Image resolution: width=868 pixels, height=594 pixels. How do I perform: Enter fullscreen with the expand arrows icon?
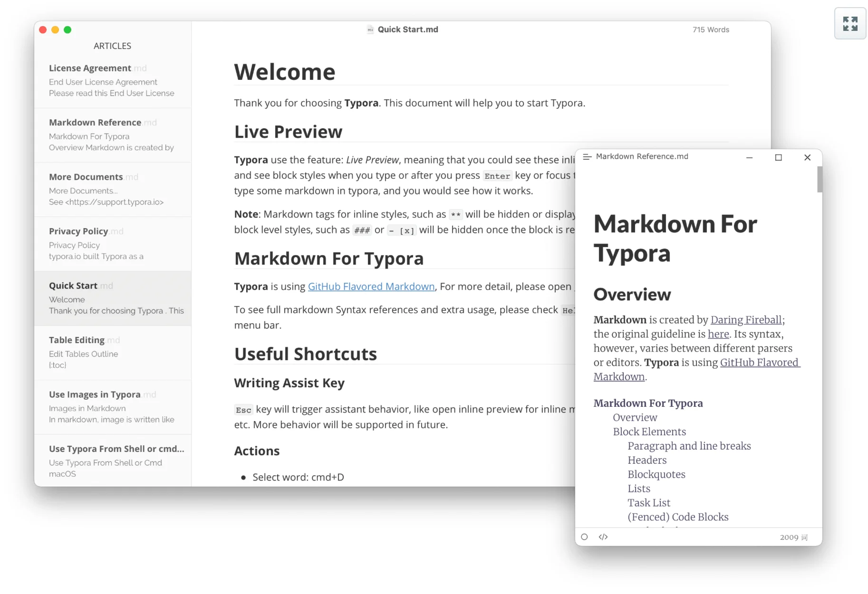850,23
